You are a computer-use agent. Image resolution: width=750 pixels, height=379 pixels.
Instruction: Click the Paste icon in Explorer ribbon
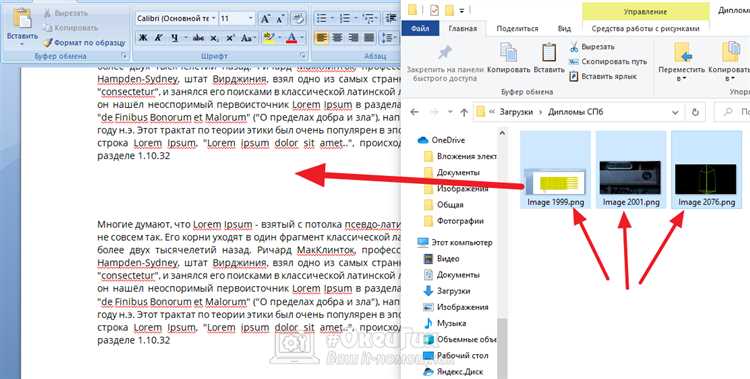coord(549,53)
